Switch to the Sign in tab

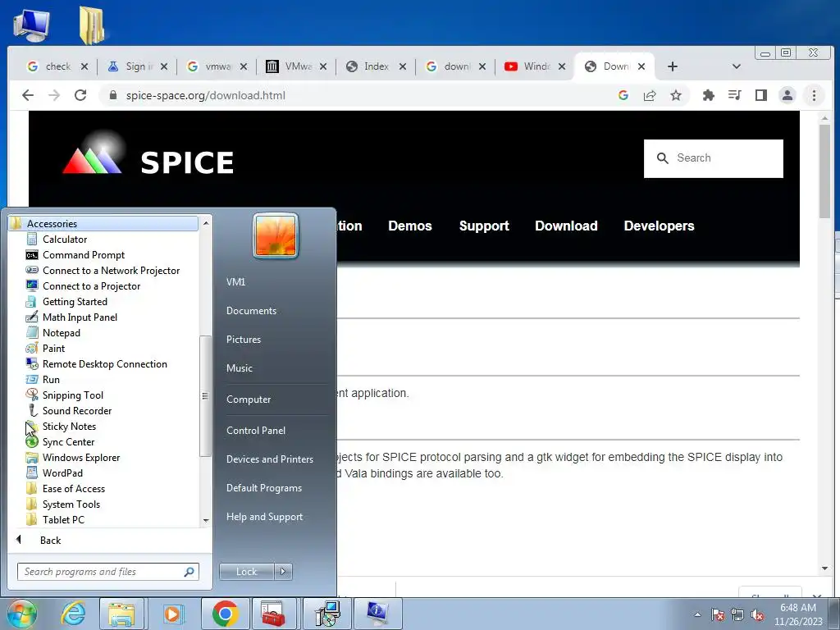pos(137,66)
